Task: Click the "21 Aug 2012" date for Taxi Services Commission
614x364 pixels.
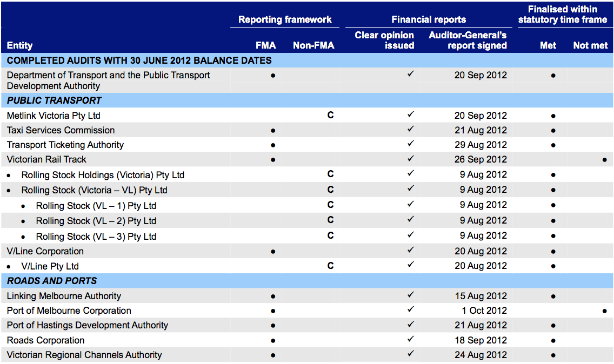Action: (x=480, y=130)
